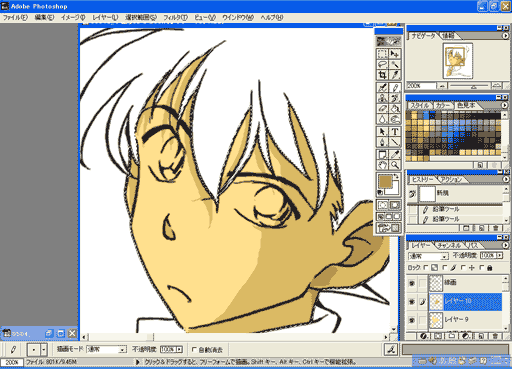Open the 描画モード dropdown in options bar
This screenshot has width=512, height=369.
[123, 350]
